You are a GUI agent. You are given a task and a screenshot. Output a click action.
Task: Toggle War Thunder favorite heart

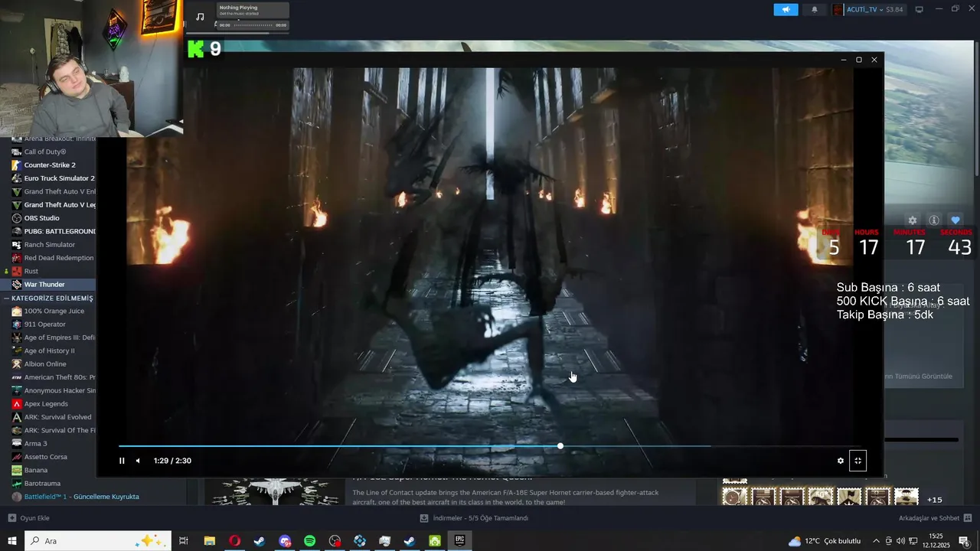pos(955,220)
